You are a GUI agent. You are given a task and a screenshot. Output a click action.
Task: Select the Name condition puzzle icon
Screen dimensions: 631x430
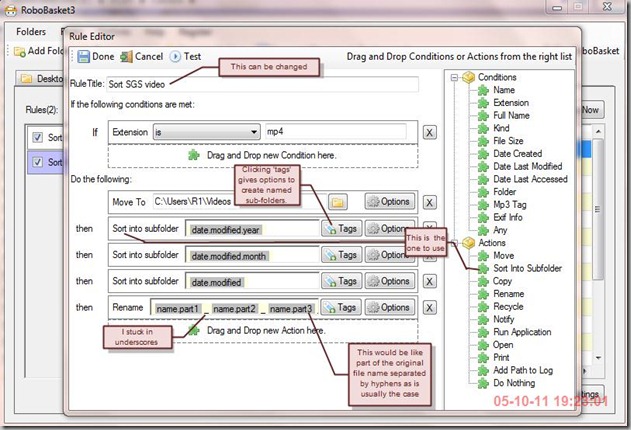[483, 90]
